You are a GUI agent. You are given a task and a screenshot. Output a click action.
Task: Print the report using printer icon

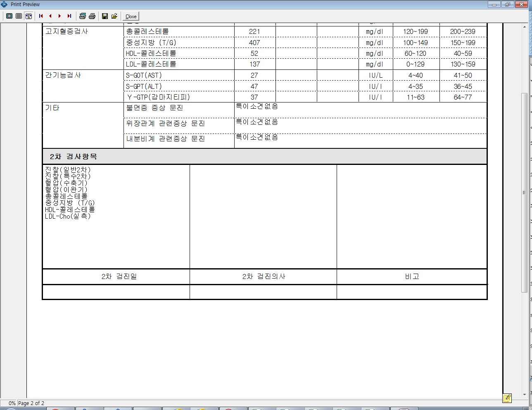92,16
